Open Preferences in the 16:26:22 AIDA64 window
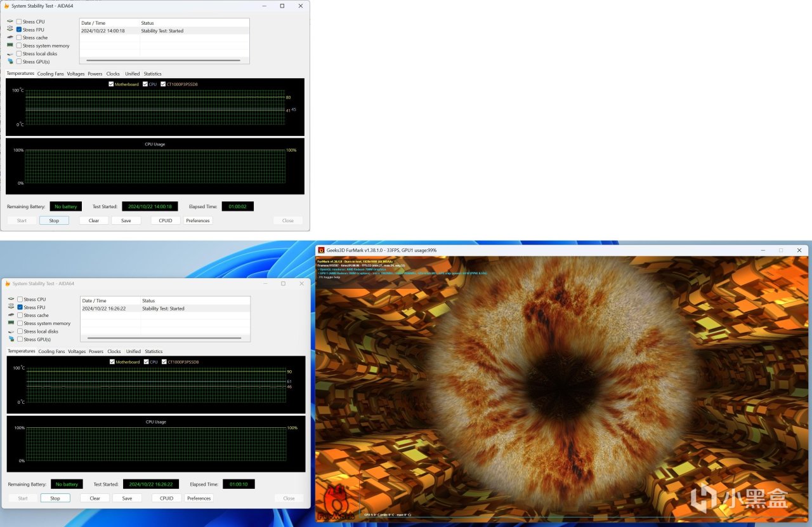The height and width of the screenshot is (527, 812). (x=199, y=498)
